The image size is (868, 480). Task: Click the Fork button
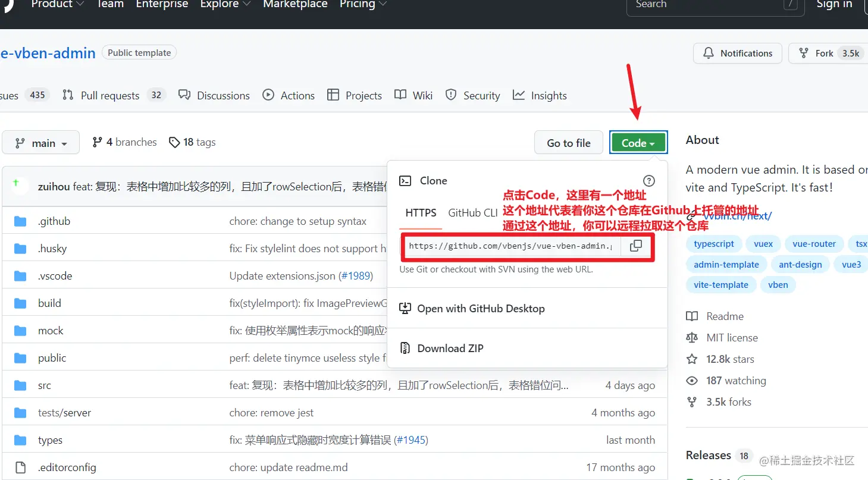pyautogui.click(x=828, y=54)
